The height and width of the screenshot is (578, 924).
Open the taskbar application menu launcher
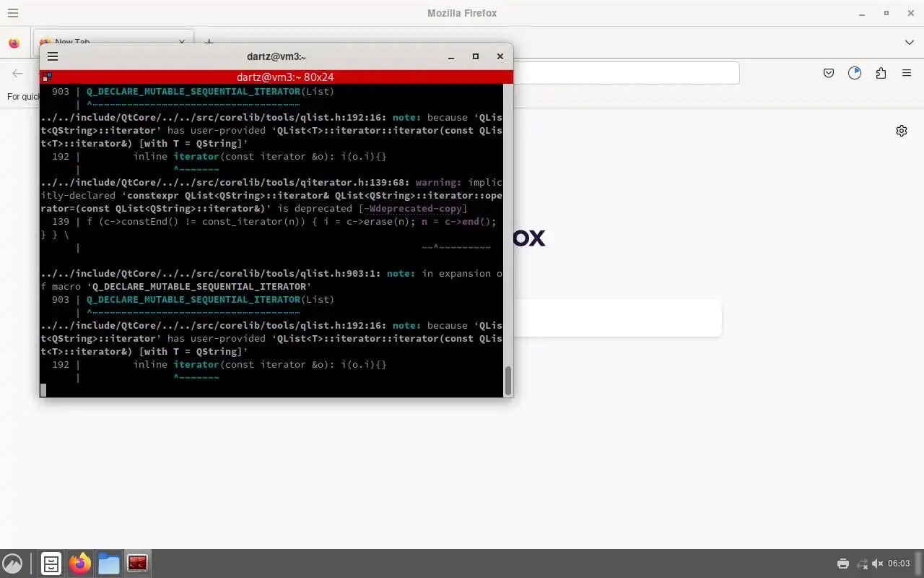[x=12, y=564]
